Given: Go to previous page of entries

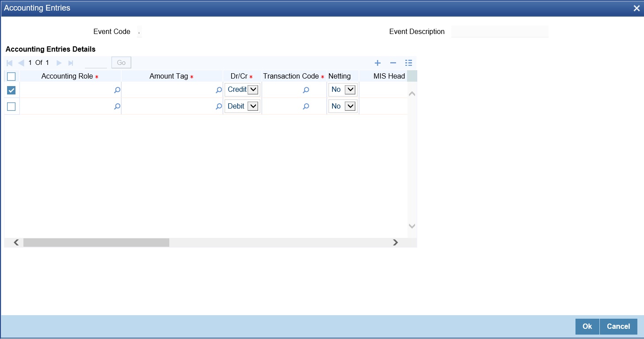Looking at the screenshot, I should [21, 63].
